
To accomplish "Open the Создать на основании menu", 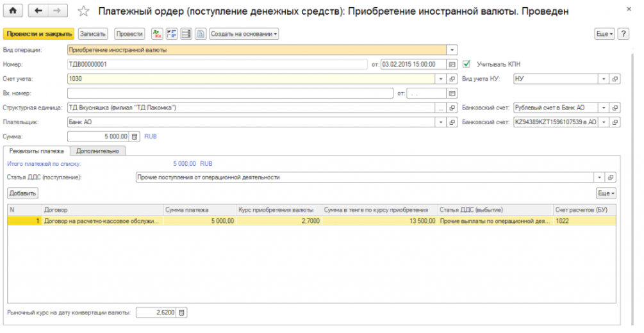I will point(244,34).
